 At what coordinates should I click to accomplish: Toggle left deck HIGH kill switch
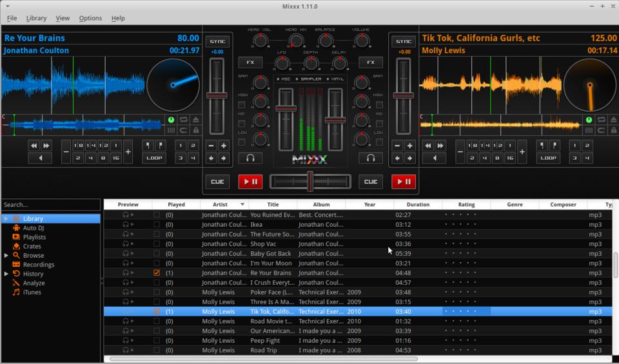[242, 105]
